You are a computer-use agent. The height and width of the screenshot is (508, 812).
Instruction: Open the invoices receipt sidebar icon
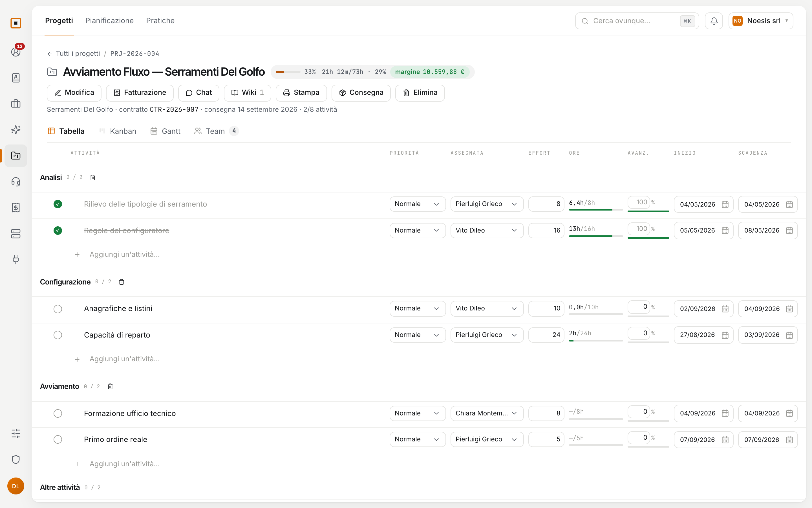point(16,208)
